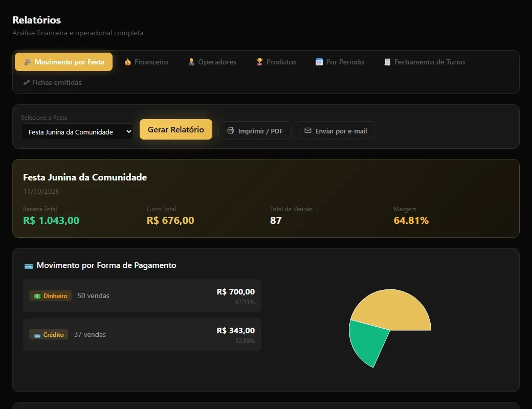Screen dimensions: 532x409
Task: Open the Produtos report tab
Action: coord(276,62)
